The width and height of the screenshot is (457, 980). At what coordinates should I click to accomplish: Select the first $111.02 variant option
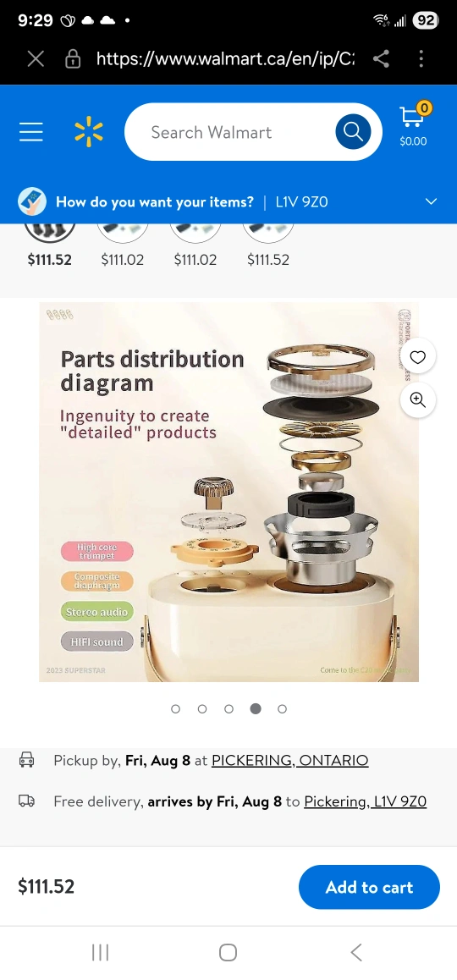tap(123, 245)
